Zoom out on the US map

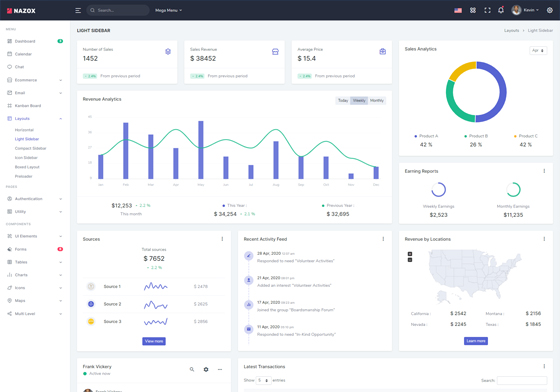pyautogui.click(x=410, y=260)
